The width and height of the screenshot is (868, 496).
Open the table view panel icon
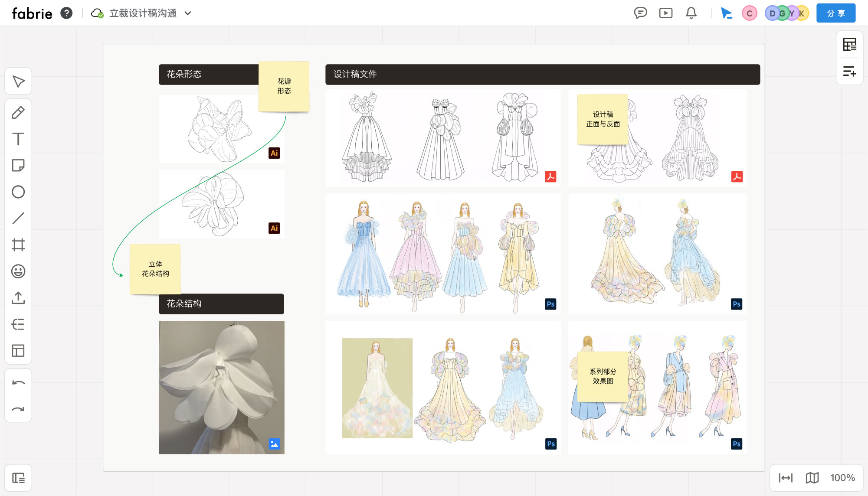coord(849,45)
